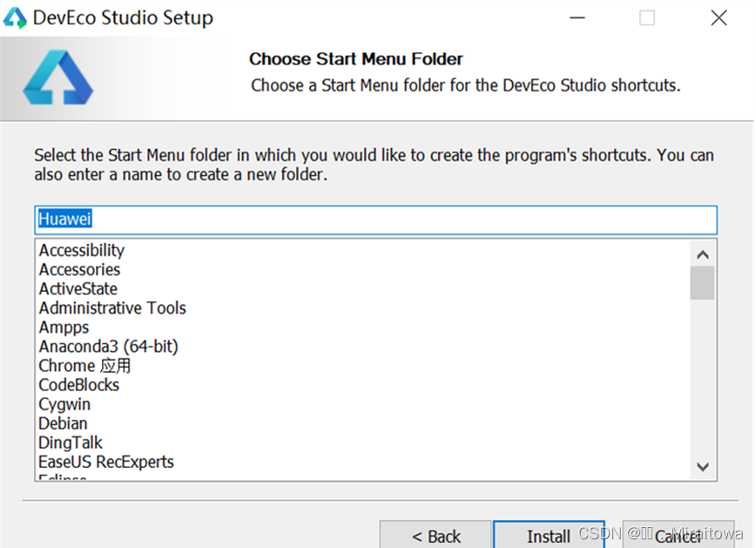Image resolution: width=756 pixels, height=548 pixels.
Task: Cancel the setup wizard
Action: pyautogui.click(x=678, y=536)
